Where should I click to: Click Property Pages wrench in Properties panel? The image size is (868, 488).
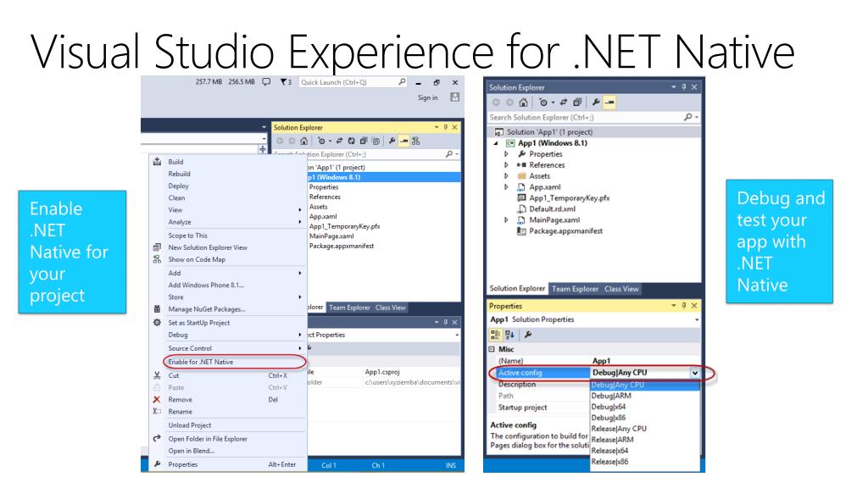[x=528, y=335]
